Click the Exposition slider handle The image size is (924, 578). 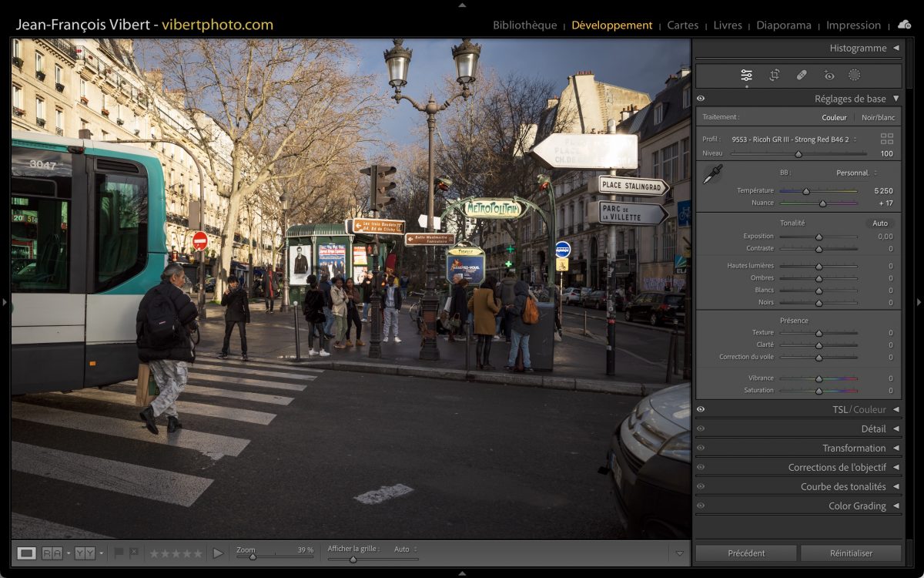[x=819, y=237]
